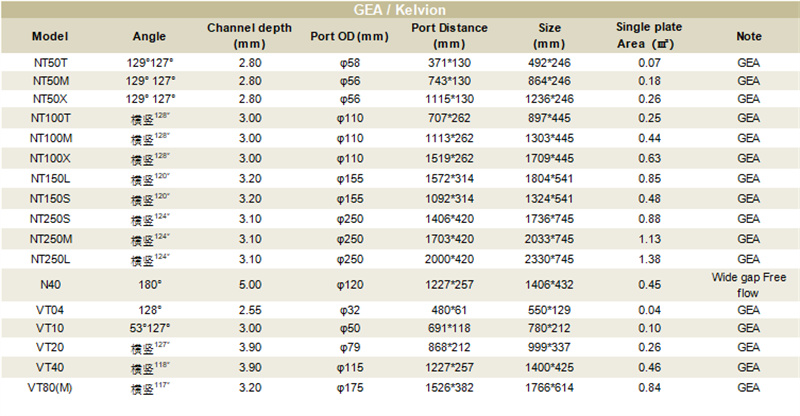The width and height of the screenshot is (800, 416).
Task: Select model cell NT150L
Action: (50, 178)
